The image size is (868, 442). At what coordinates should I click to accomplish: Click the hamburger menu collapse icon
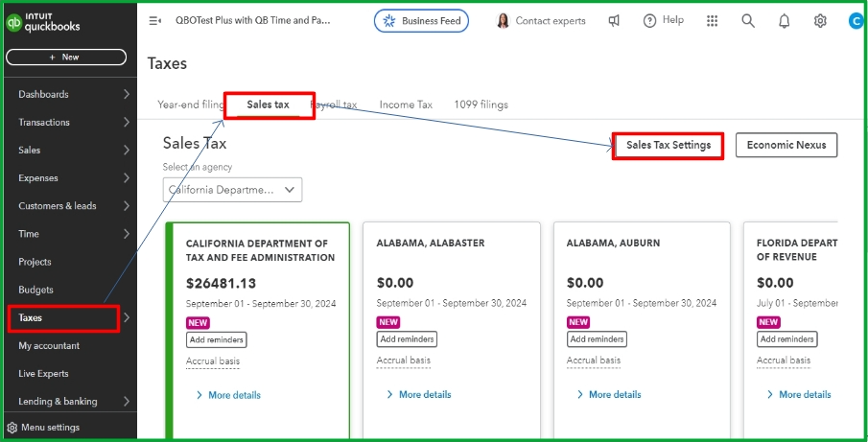tap(155, 21)
